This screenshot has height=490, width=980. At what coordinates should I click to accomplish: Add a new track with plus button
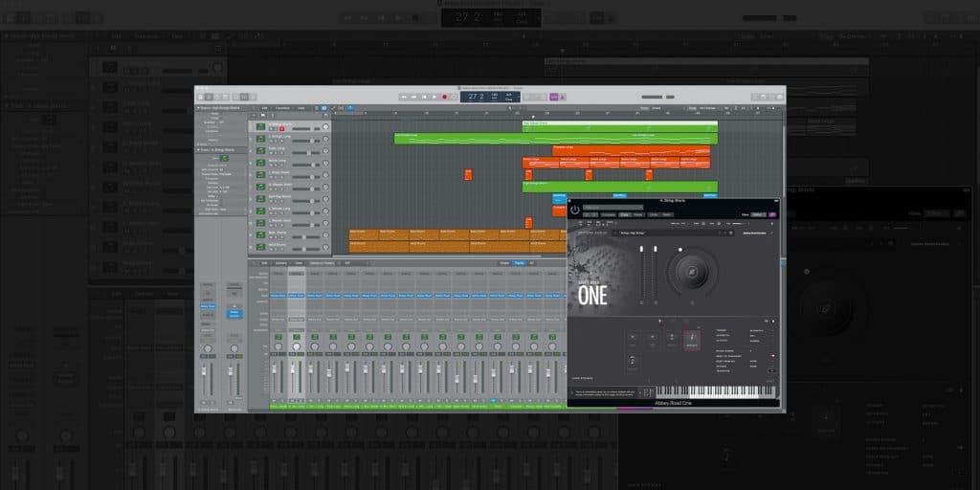254,115
